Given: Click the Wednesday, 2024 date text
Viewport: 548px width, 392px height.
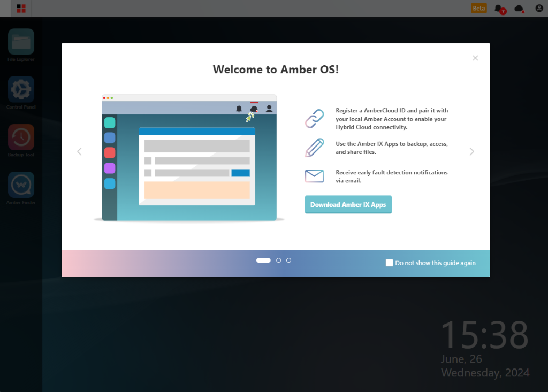Looking at the screenshot, I should point(485,373).
